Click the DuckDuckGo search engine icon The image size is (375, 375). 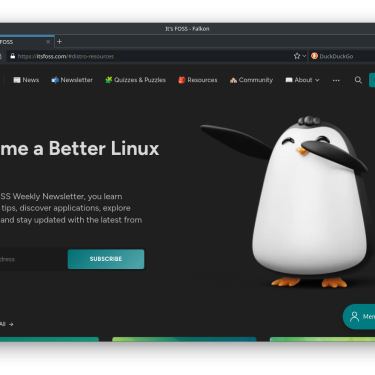[314, 56]
